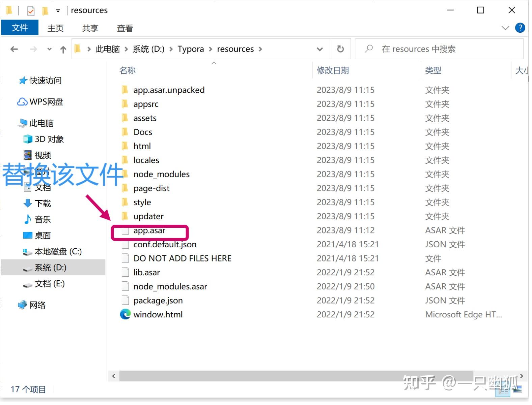Viewport: 532px width, 405px height.
Task: Select the locales folder
Action: click(x=146, y=160)
